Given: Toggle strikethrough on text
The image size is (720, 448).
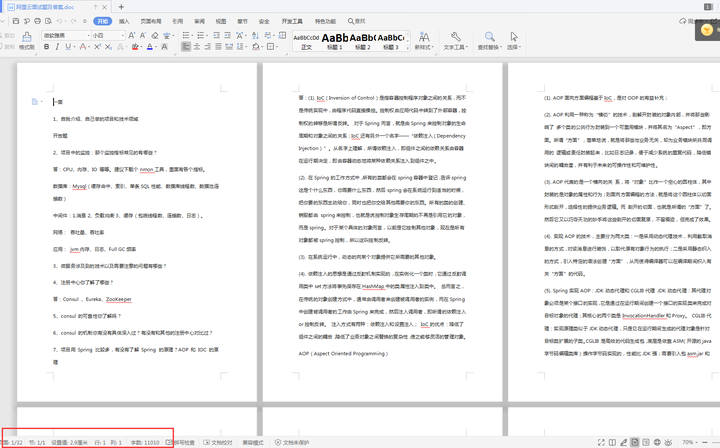Looking at the screenshot, I should [83, 47].
